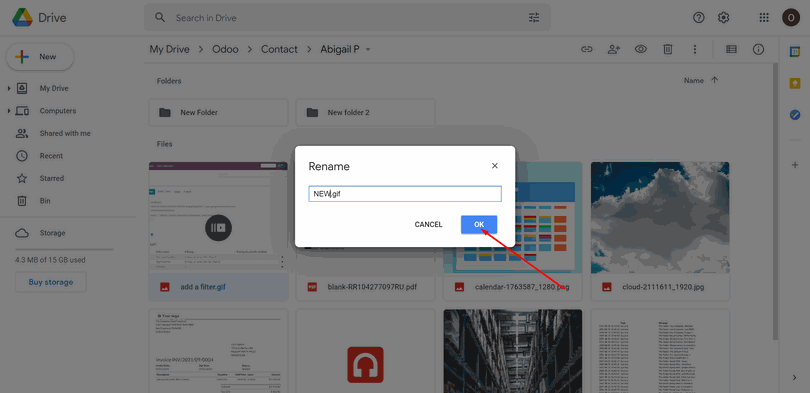Viewport: 810px width, 393px height.
Task: Click OK in the Rename dialog
Action: (x=479, y=225)
